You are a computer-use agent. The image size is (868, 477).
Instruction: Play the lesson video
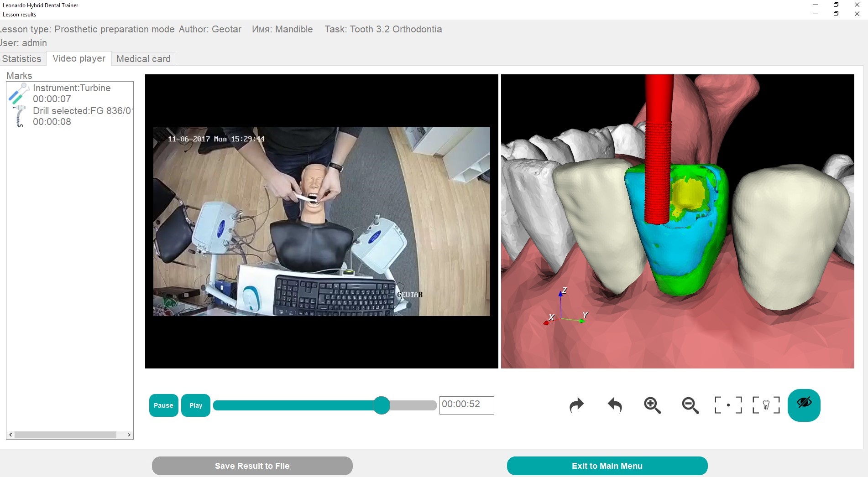pyautogui.click(x=195, y=405)
